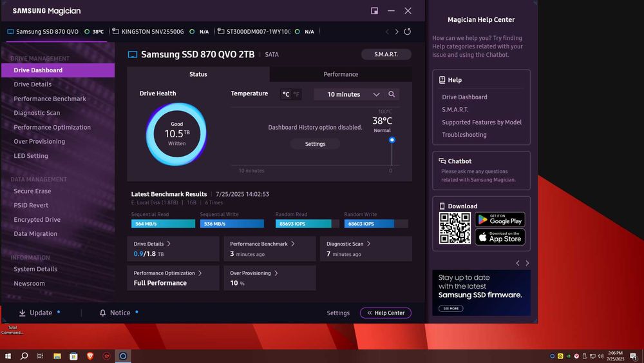Click the Samsung Magician taskbar icon

click(123, 356)
